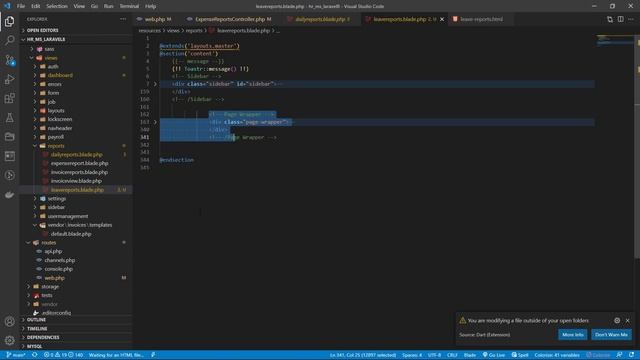
Task: Open default.blade.php in explorer
Action: [71, 234]
